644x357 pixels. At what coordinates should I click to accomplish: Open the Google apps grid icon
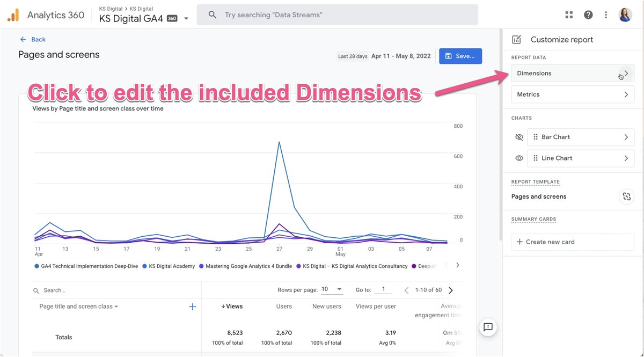569,15
